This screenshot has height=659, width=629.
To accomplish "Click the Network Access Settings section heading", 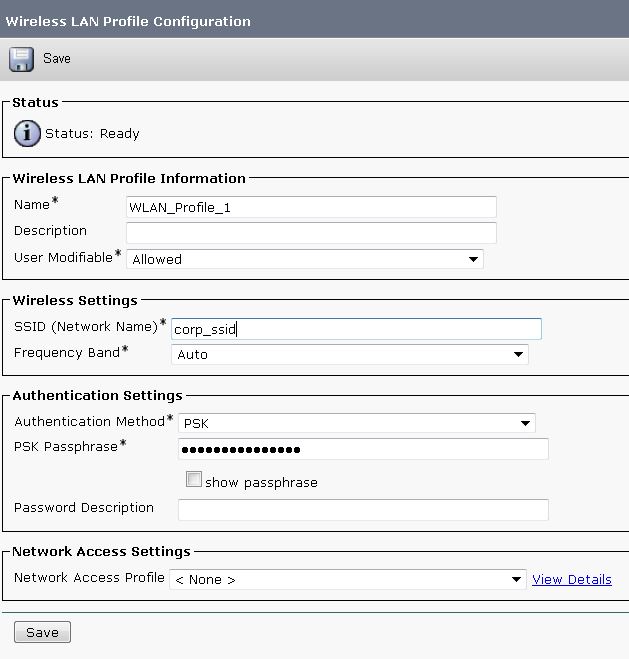I will pyautogui.click(x=101, y=552).
